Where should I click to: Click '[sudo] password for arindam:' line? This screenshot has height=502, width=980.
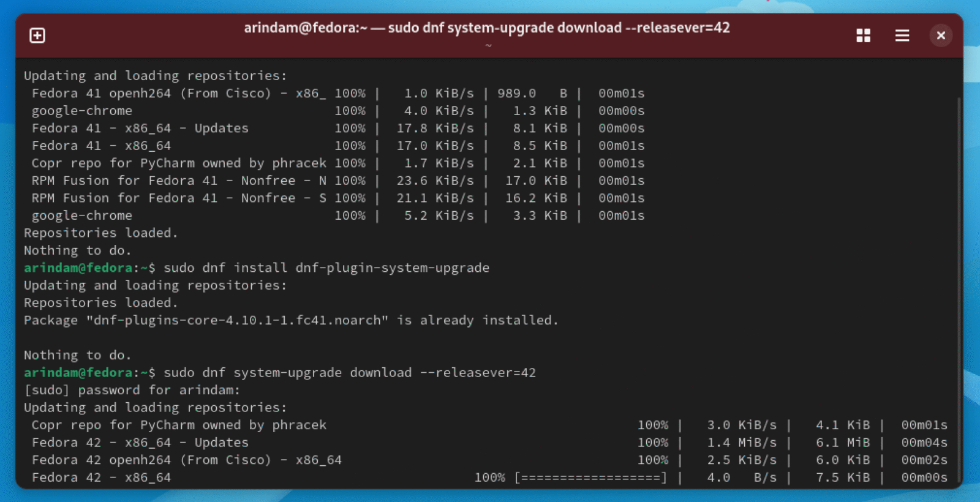pos(132,390)
